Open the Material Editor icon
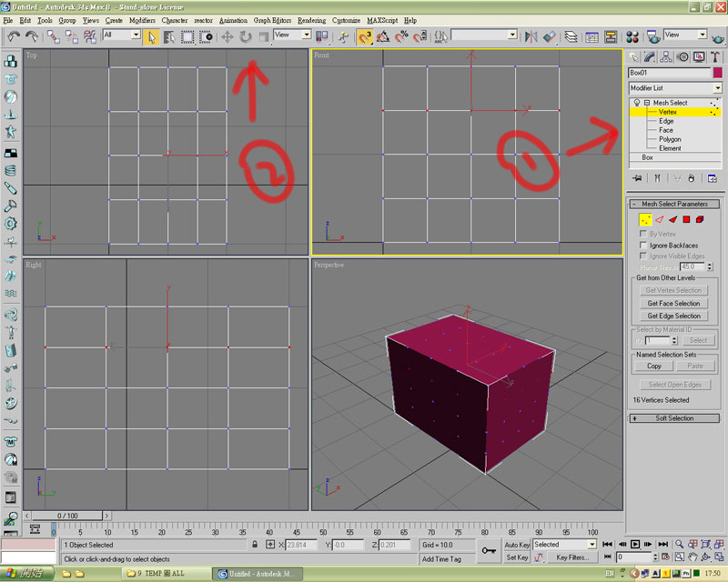This screenshot has width=728, height=582. pyautogui.click(x=632, y=36)
